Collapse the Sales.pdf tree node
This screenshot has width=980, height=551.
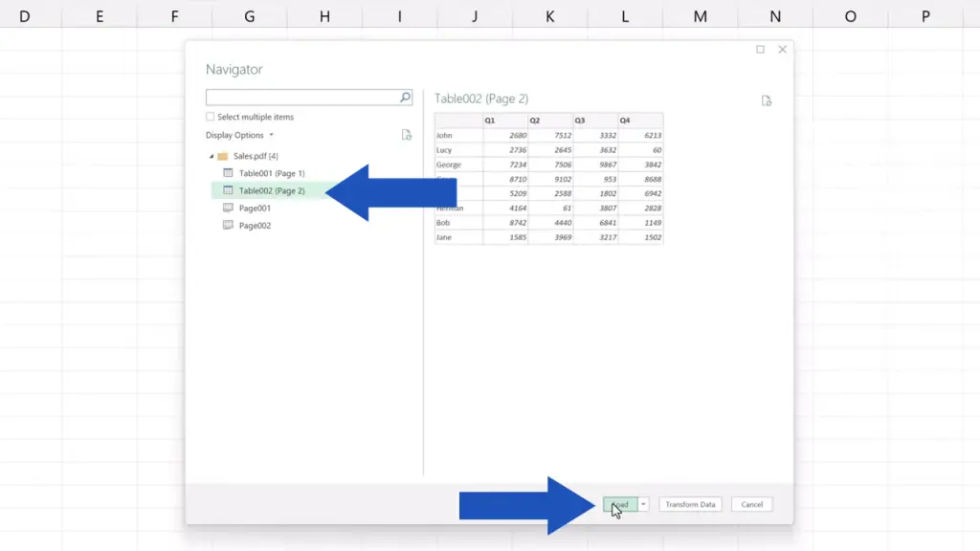coord(212,156)
